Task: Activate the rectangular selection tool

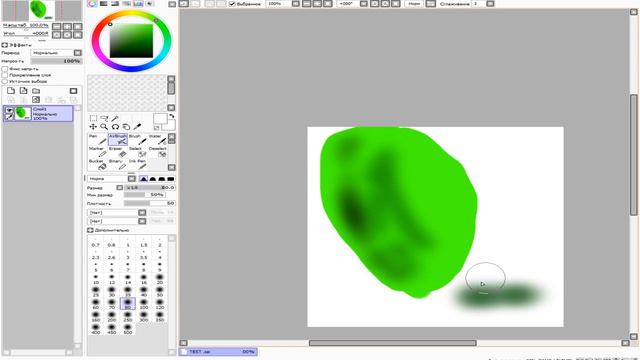Action: click(x=93, y=118)
